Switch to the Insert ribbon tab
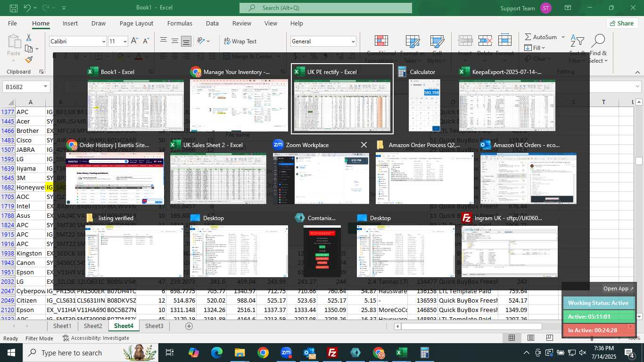This screenshot has height=362, width=644. coord(70,23)
